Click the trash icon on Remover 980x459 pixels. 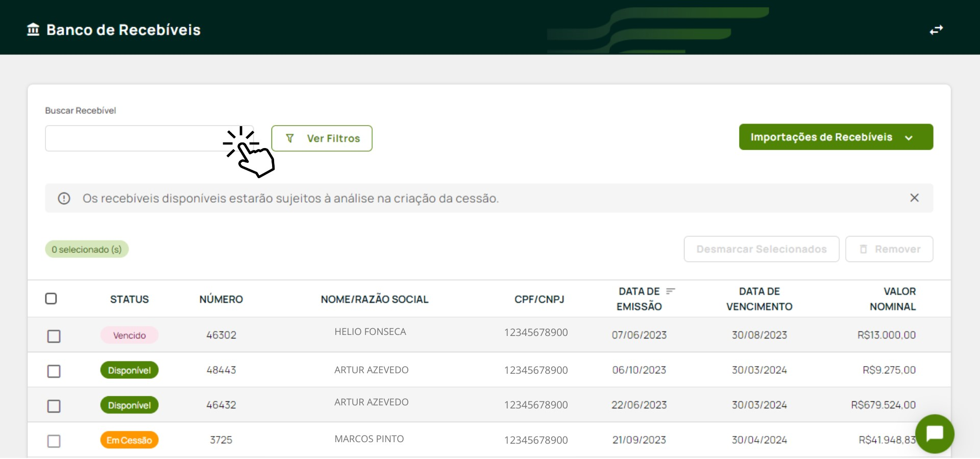(x=864, y=249)
